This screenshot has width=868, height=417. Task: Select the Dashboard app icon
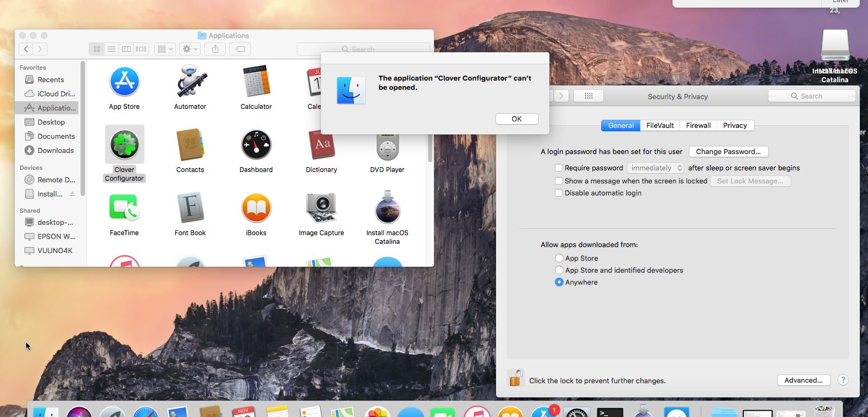[256, 145]
